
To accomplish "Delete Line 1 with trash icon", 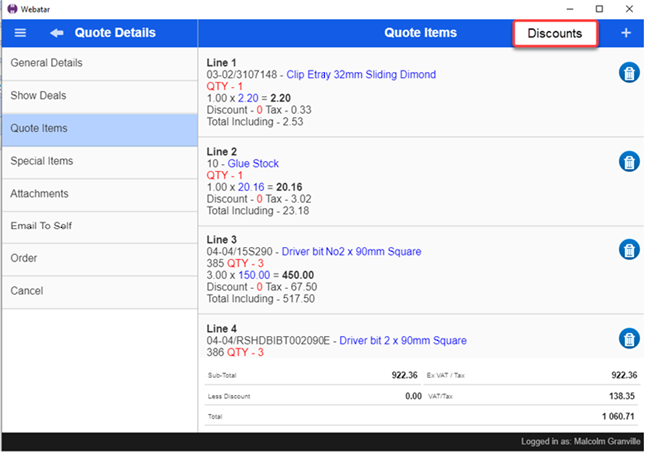I will click(x=629, y=73).
